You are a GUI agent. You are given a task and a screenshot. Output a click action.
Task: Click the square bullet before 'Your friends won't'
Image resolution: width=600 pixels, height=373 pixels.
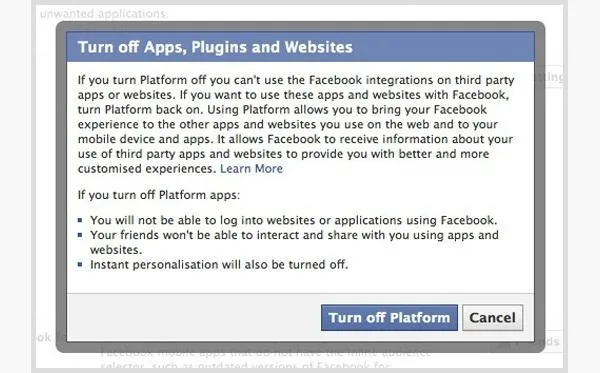point(80,235)
